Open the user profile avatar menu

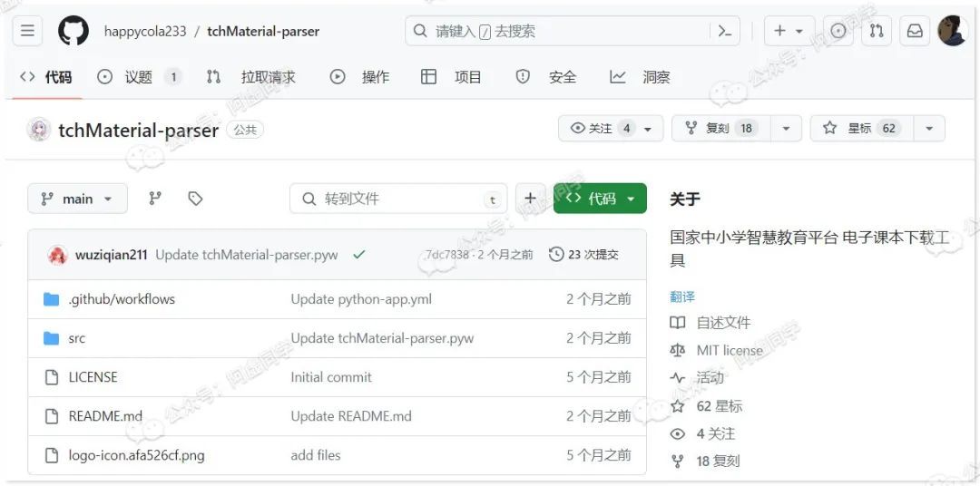tap(953, 31)
